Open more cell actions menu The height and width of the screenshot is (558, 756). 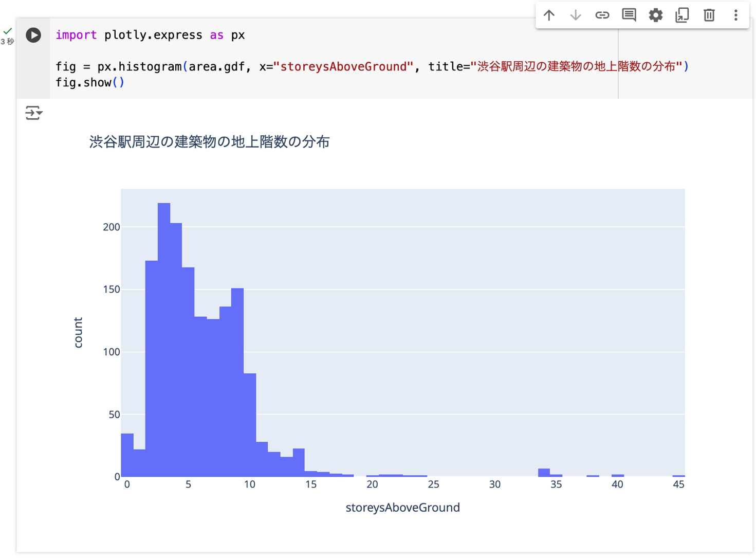(x=736, y=15)
